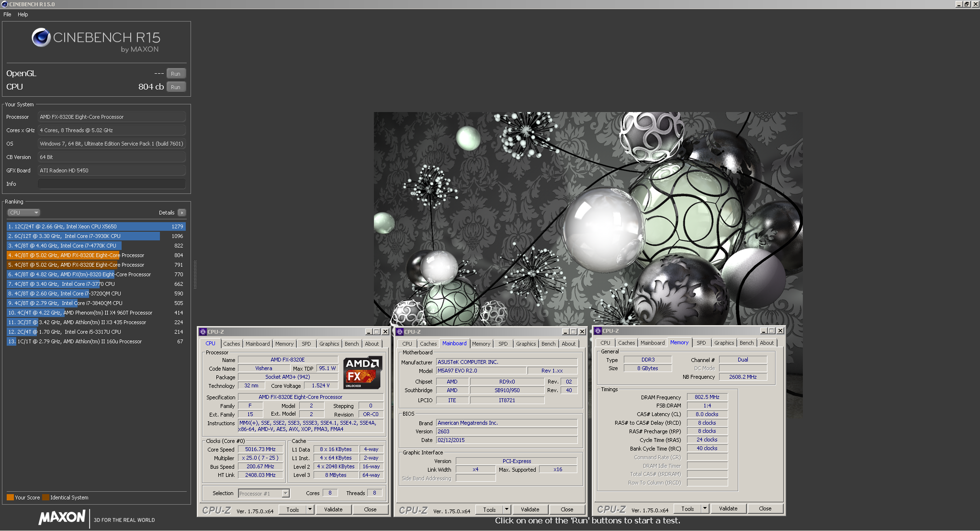Click the MAXON logo at bottom left
Viewport: 980px width, 531px height.
pyautogui.click(x=62, y=518)
